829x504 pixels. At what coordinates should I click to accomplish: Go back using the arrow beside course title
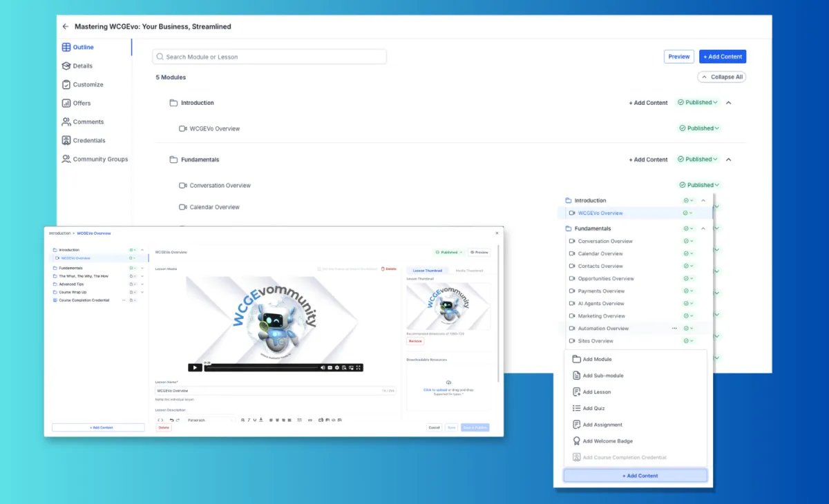point(66,26)
